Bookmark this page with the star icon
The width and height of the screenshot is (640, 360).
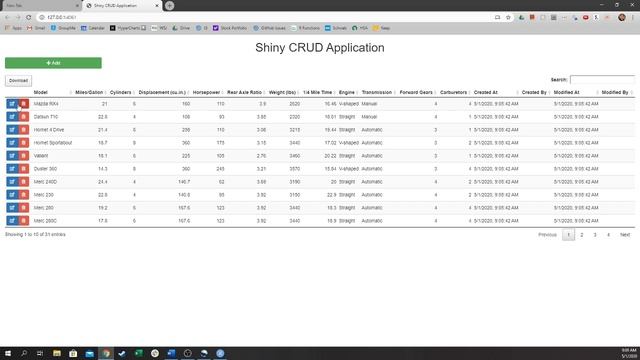[508, 17]
